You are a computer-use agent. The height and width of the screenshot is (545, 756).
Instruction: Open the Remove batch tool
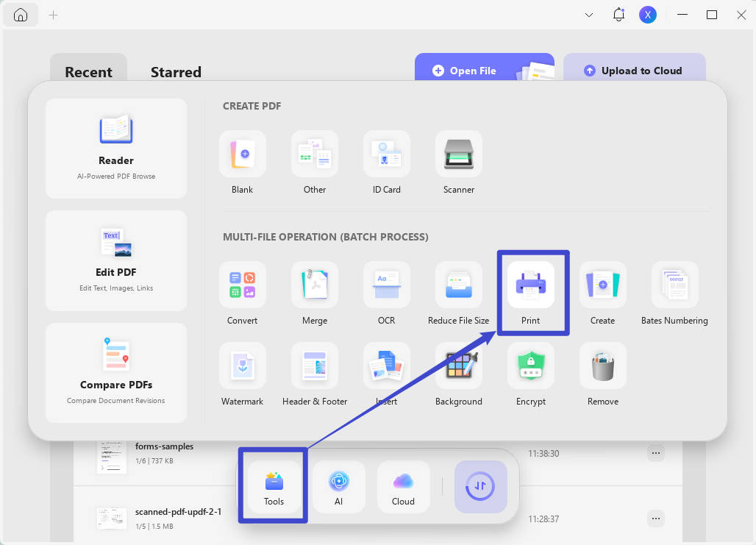coord(603,366)
